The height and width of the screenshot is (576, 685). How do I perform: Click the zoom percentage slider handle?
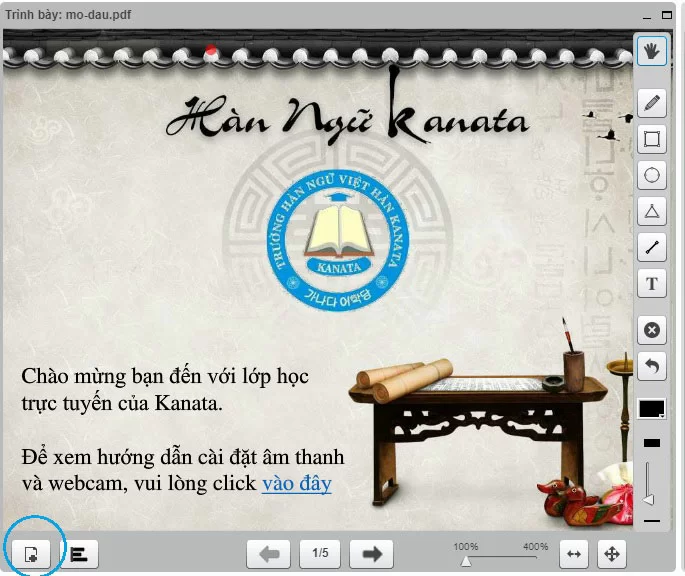click(466, 561)
